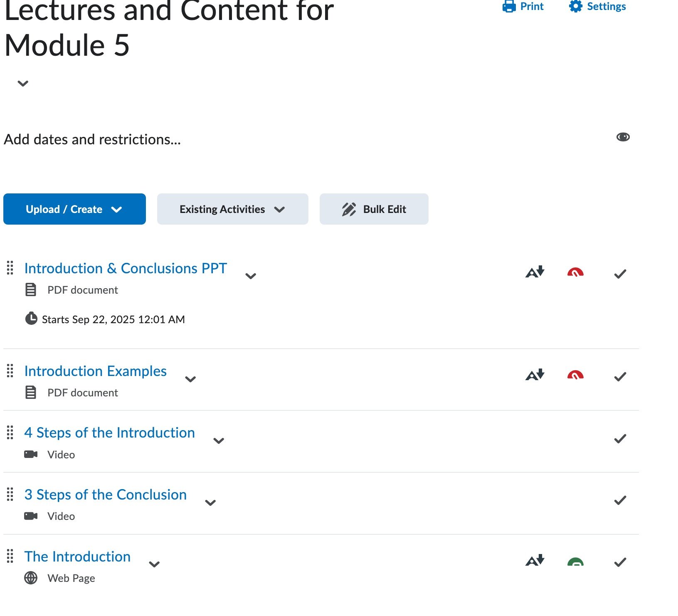Toggle module visibility eye icon
This screenshot has height=616, width=678.
623,137
